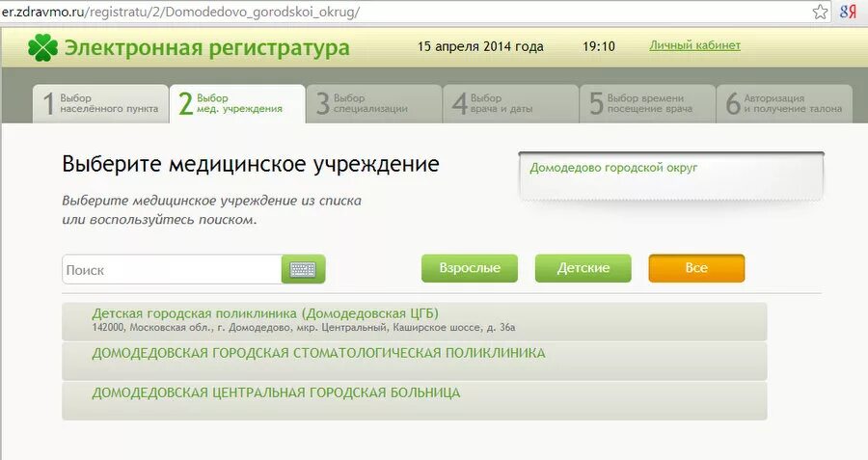Open the Личный кабинет link
The height and width of the screenshot is (460, 868).
(x=694, y=45)
